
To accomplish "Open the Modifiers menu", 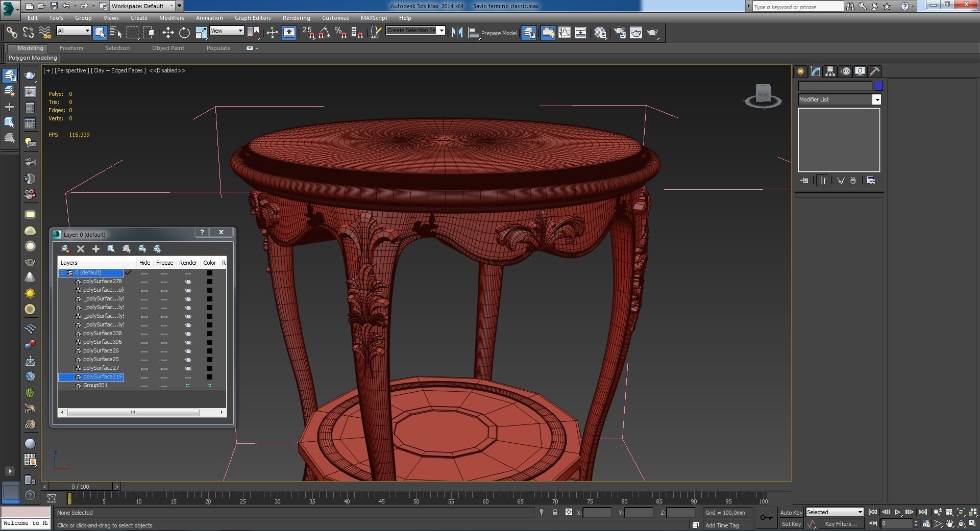I will pyautogui.click(x=171, y=18).
